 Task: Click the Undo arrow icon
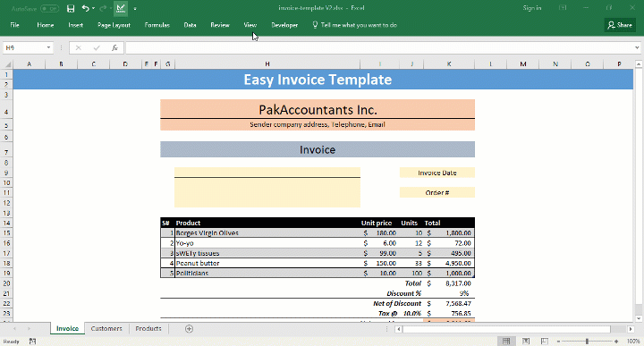click(x=85, y=8)
